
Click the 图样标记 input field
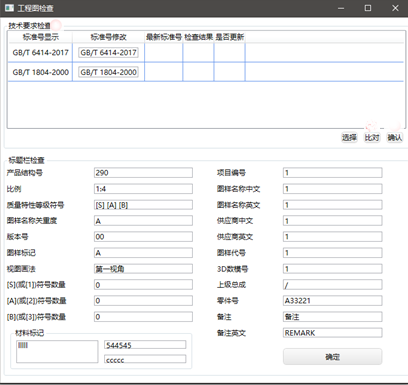[x=143, y=253]
